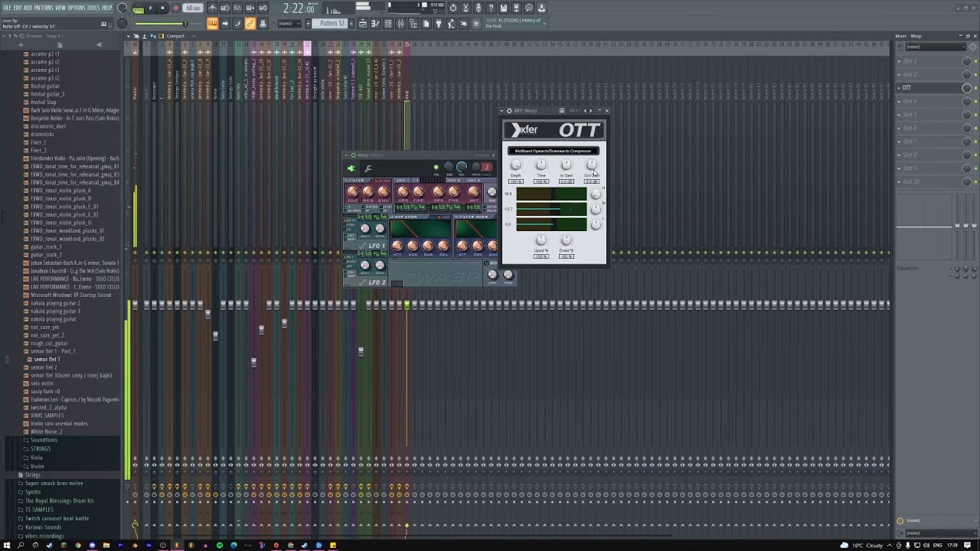This screenshot has height=551, width=980.
Task: Expand the Violin folder in browser
Action: click(x=38, y=466)
